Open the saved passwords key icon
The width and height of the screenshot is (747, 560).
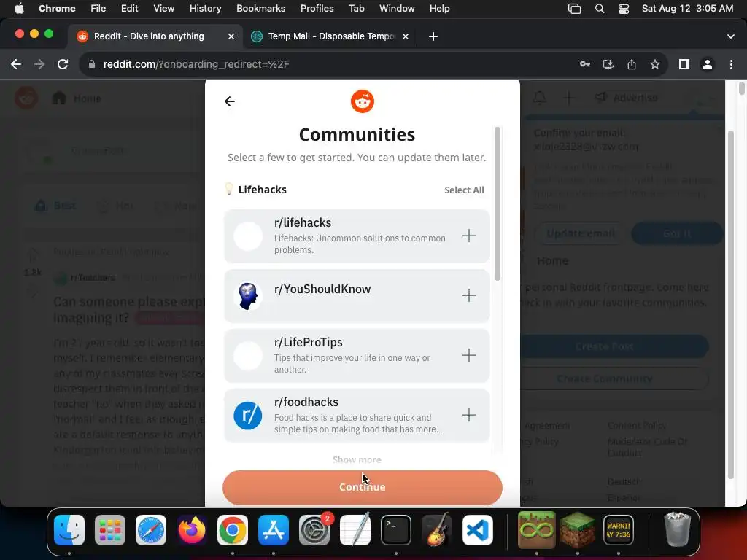click(x=585, y=64)
